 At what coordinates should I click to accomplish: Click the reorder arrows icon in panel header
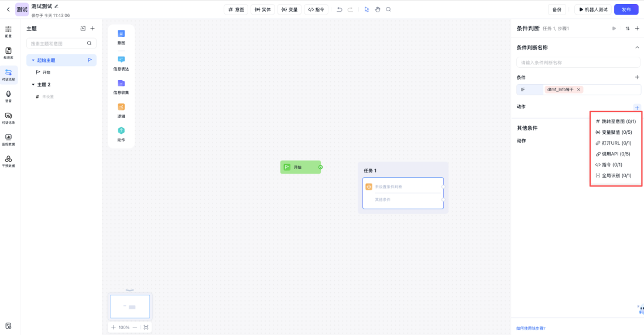(x=628, y=28)
